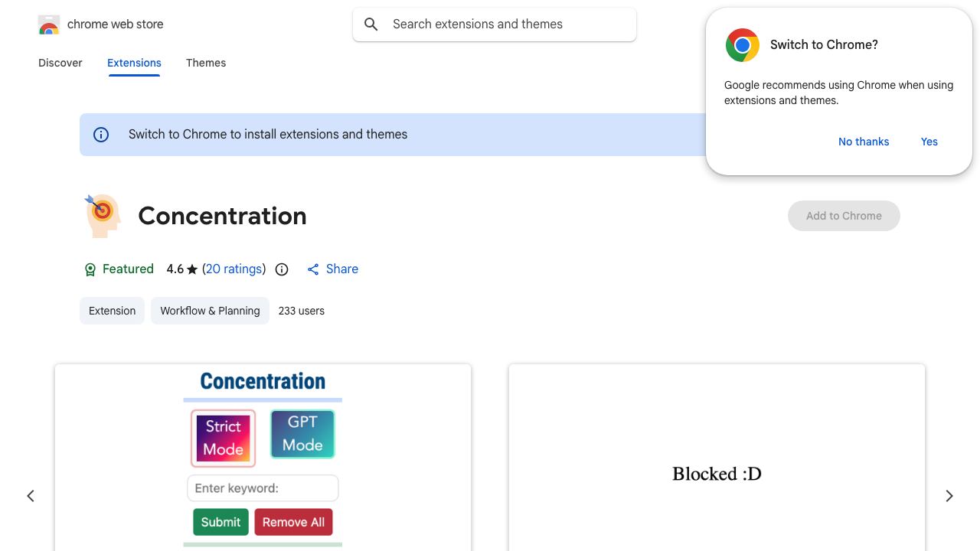Click the info icon in blue banner
This screenshot has height=551, width=980.
click(101, 135)
